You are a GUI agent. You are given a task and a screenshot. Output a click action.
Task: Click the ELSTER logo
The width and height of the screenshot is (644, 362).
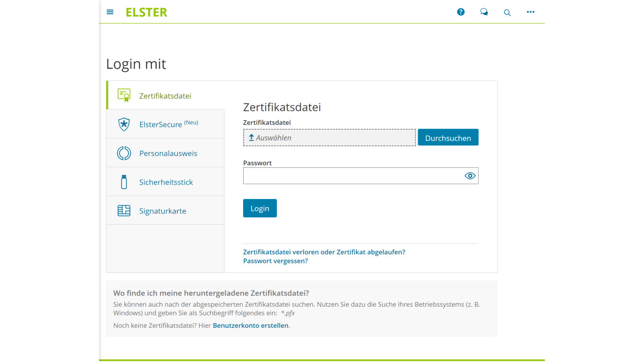coord(147,12)
